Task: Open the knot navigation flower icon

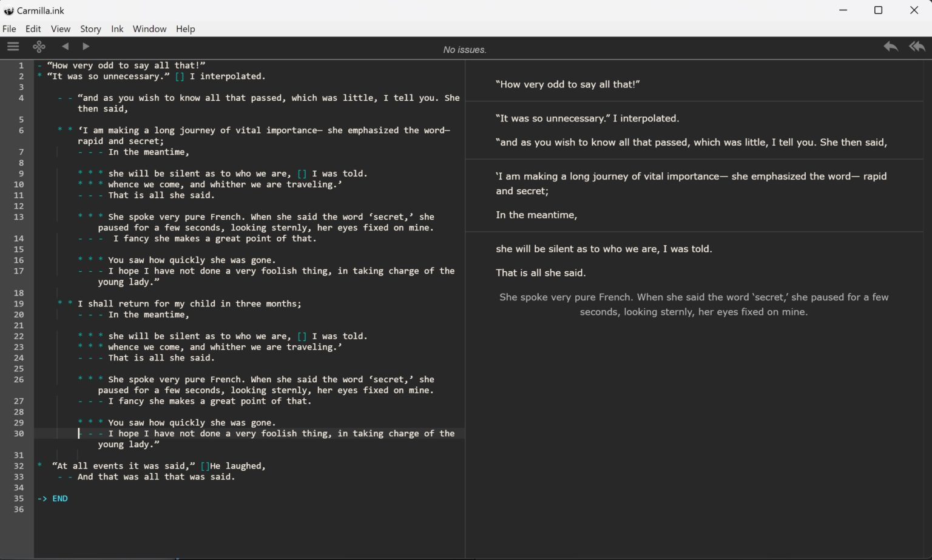Action: 39,47
